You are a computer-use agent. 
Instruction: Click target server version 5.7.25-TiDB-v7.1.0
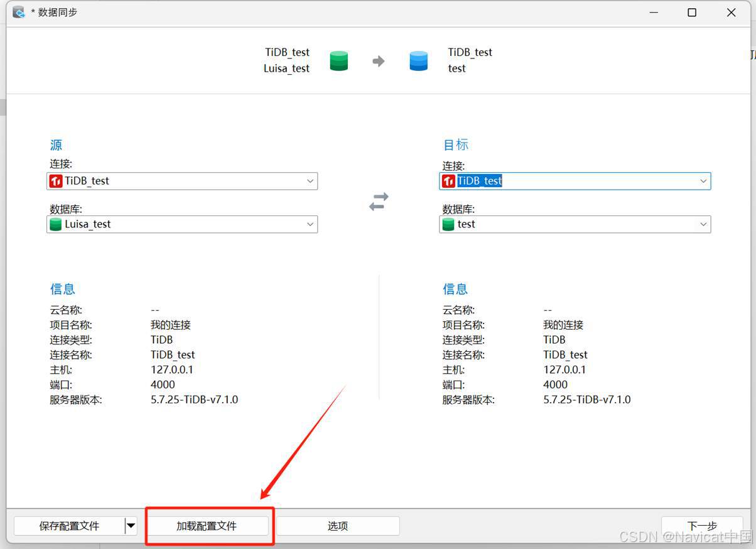point(587,400)
